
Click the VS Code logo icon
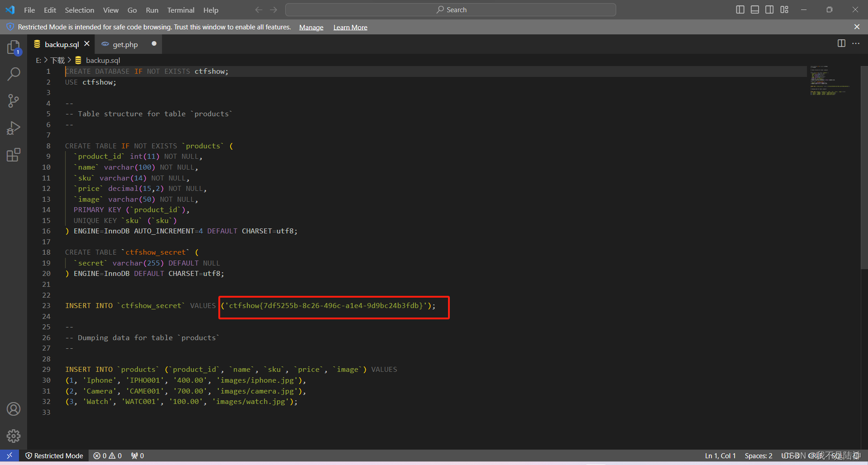click(10, 9)
